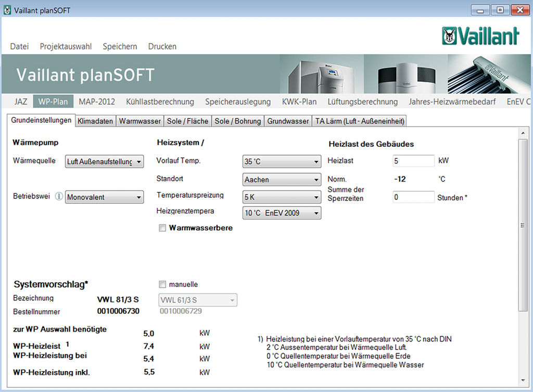Click the scrollbar down arrow
533x392 pixels.
click(x=523, y=381)
